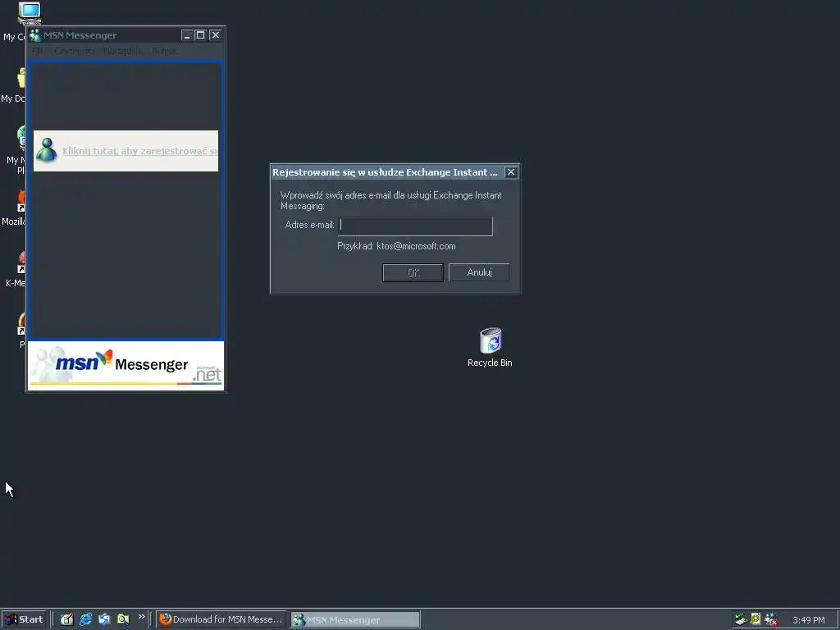
Task: Click the MSN Messenger taskbar button
Action: (x=355, y=619)
